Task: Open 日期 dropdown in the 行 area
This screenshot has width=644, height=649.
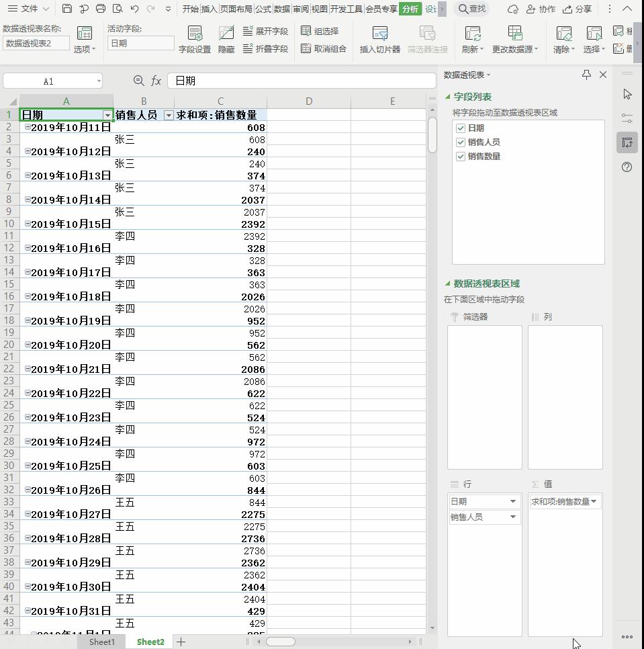Action: tap(513, 502)
